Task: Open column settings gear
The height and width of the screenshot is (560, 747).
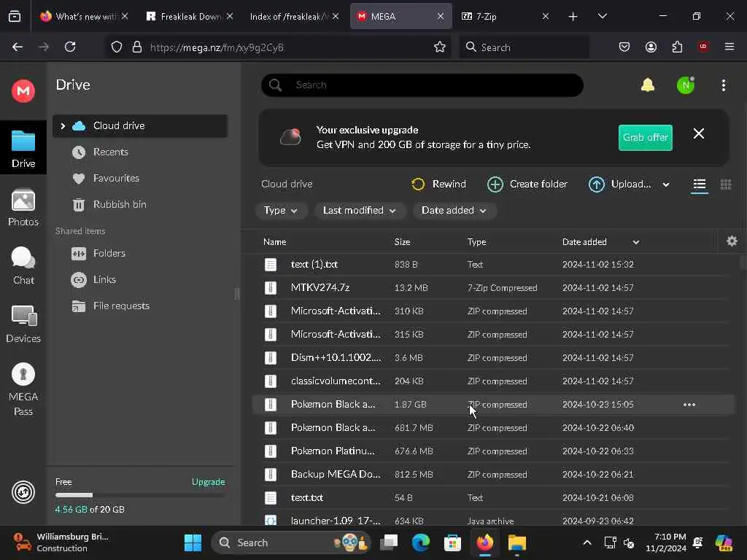Action: 732,241
